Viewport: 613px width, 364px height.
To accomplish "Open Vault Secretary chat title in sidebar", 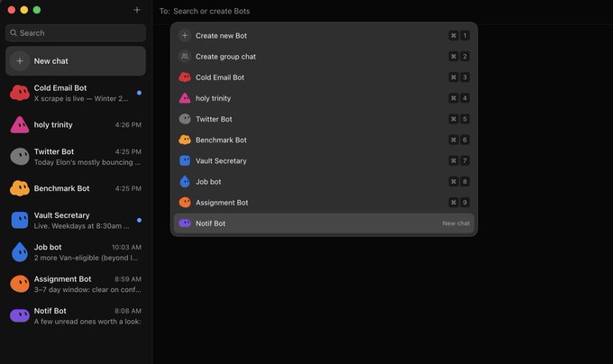I will click(62, 215).
